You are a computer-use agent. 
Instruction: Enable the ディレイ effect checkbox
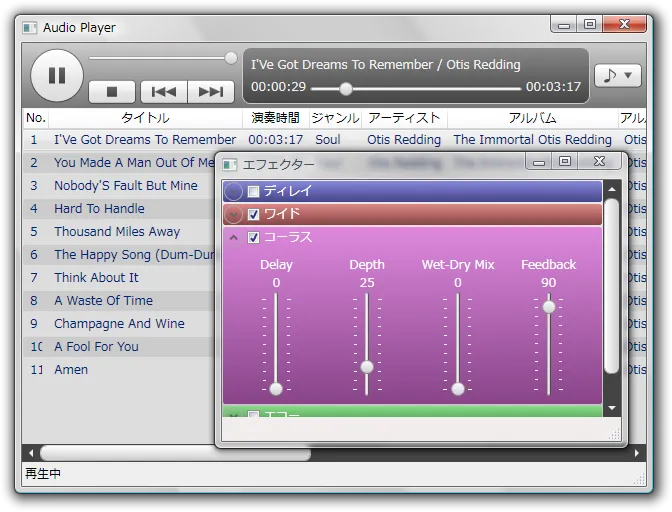pos(254,191)
